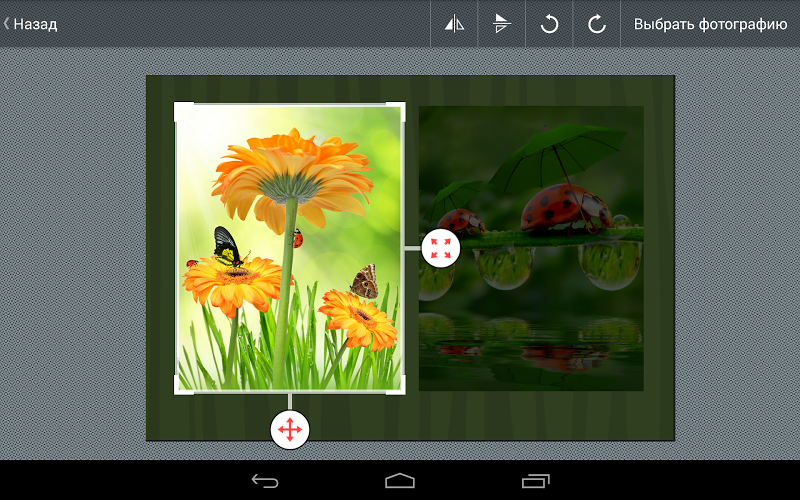Click the bottom-right crop corner handle
Image resolution: width=800 pixels, height=500 pixels.
pyautogui.click(x=396, y=385)
